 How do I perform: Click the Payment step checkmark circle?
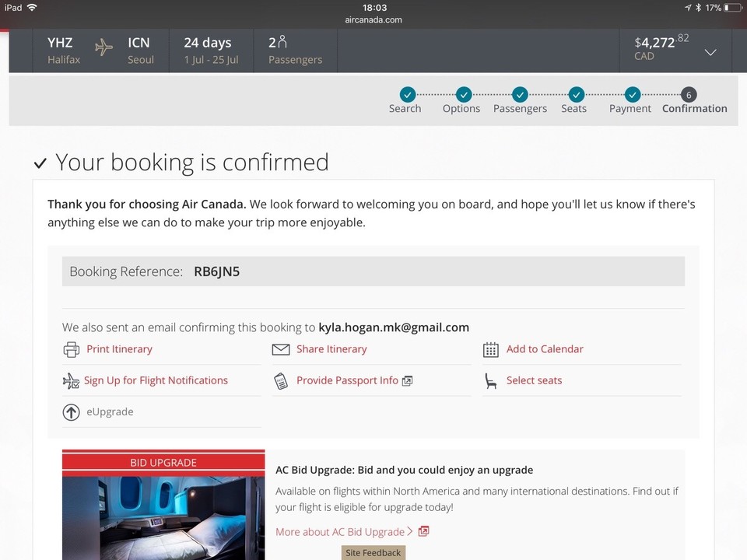(x=632, y=95)
